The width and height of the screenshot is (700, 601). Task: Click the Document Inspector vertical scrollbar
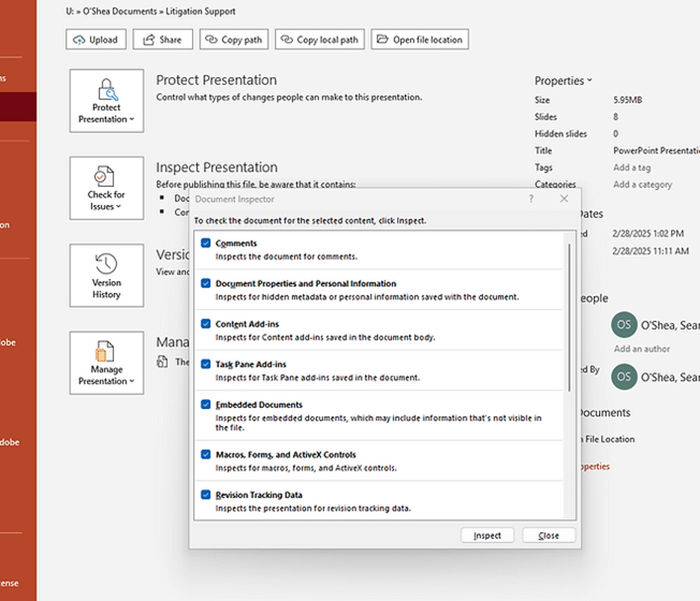[x=571, y=314]
